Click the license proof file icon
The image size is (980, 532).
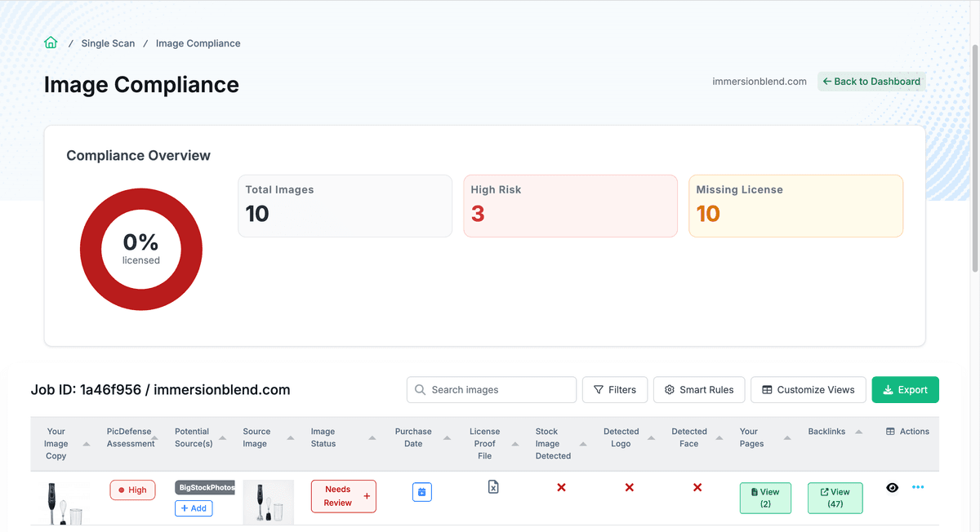(493, 487)
